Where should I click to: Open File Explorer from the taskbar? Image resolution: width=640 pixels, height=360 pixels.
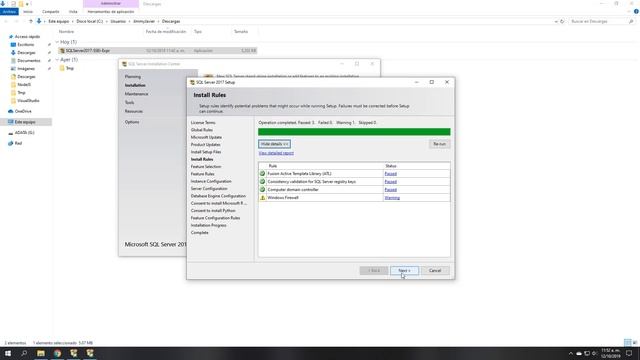pyautogui.click(x=41, y=353)
